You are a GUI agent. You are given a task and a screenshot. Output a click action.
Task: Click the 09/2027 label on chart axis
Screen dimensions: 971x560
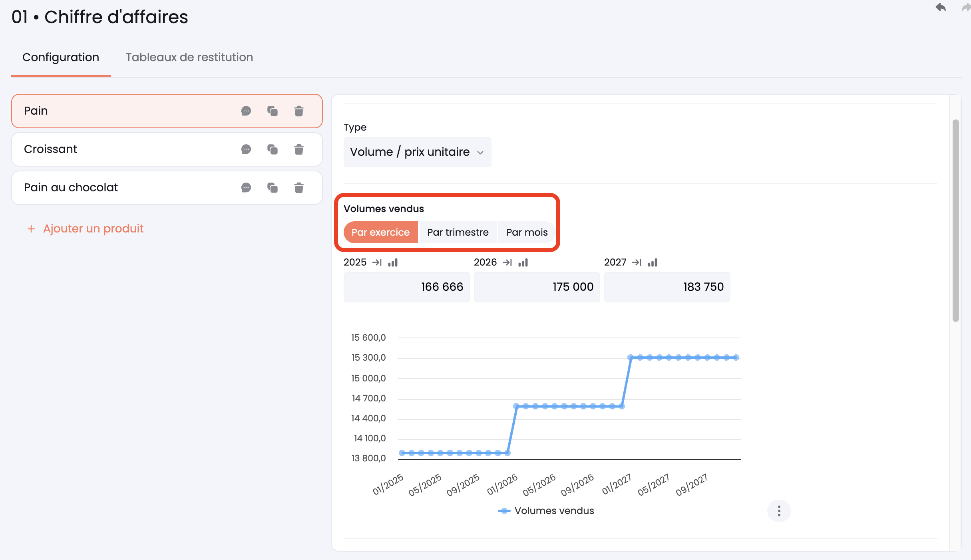click(692, 485)
